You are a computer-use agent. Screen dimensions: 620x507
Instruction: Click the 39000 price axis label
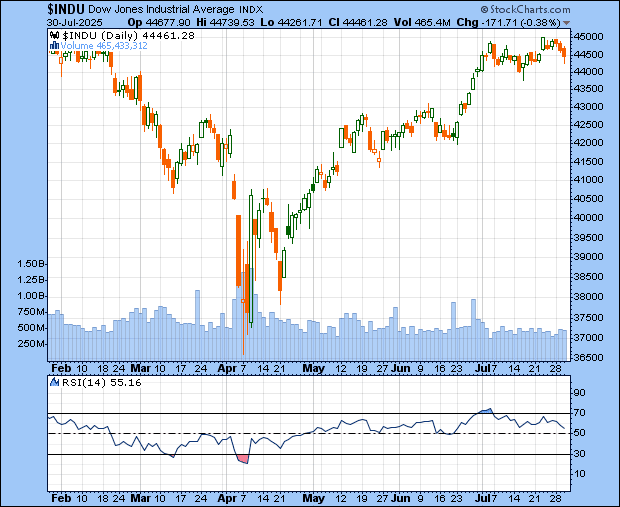point(589,257)
